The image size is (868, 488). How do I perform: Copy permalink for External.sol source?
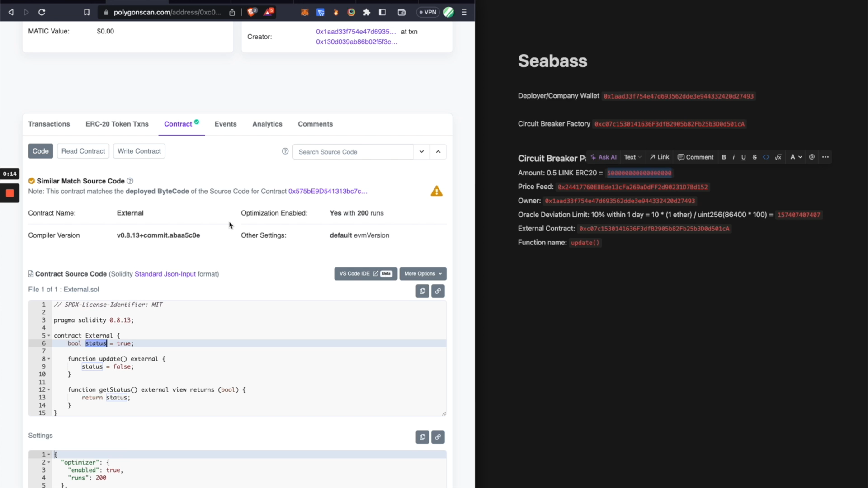click(x=438, y=291)
